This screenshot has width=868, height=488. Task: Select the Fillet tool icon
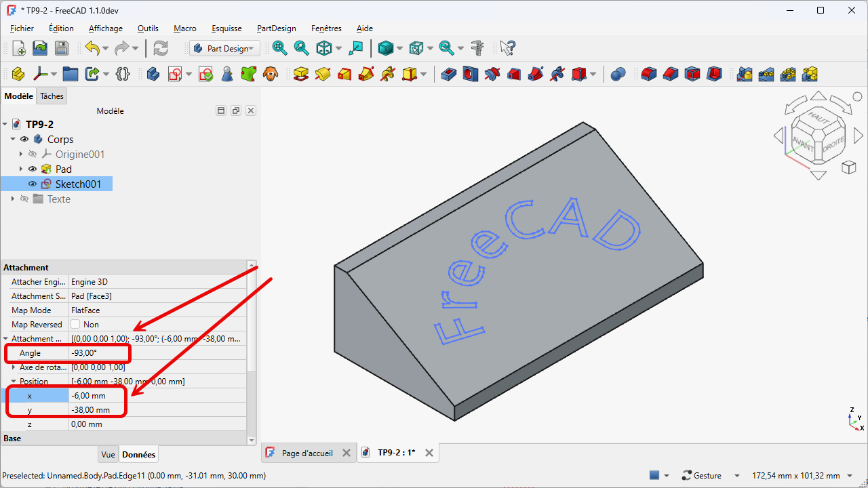pyautogui.click(x=649, y=74)
